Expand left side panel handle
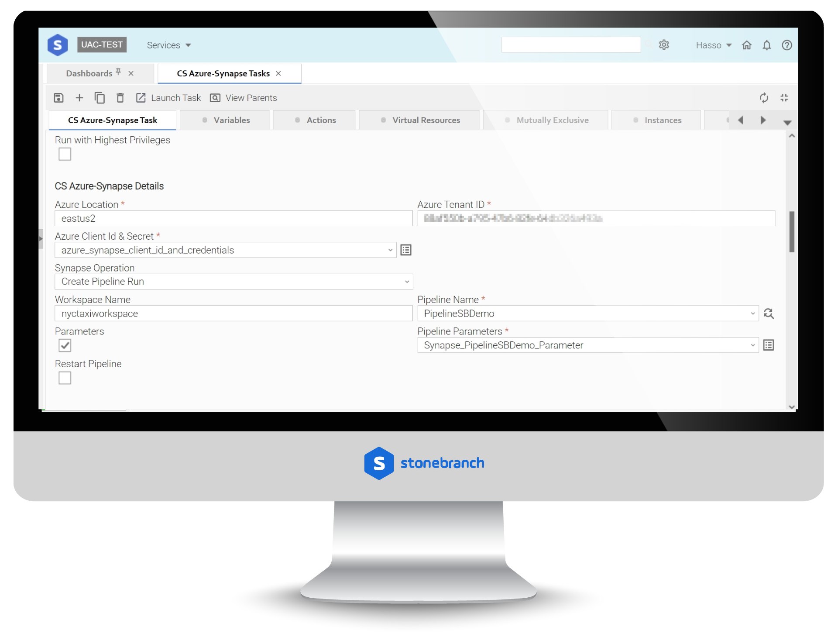This screenshot has width=838, height=644. coord(41,239)
